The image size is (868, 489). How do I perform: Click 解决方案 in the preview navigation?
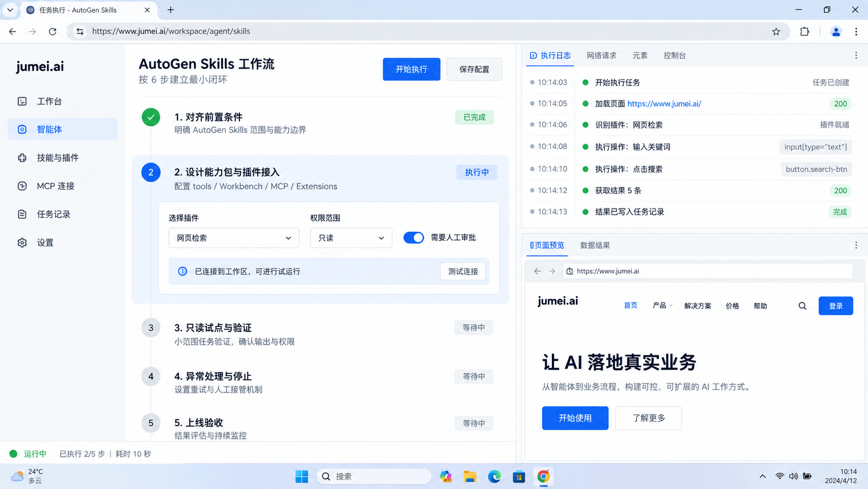coord(698,306)
